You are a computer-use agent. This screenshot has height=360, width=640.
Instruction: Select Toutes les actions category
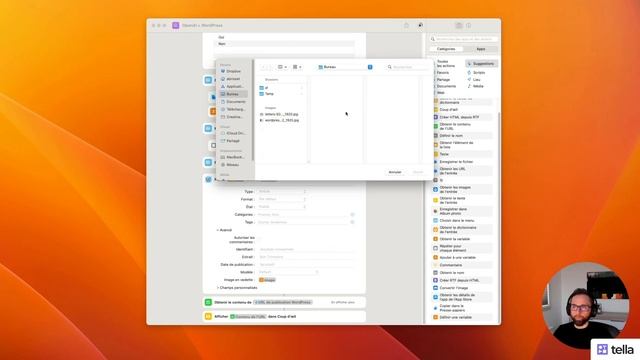[446, 64]
